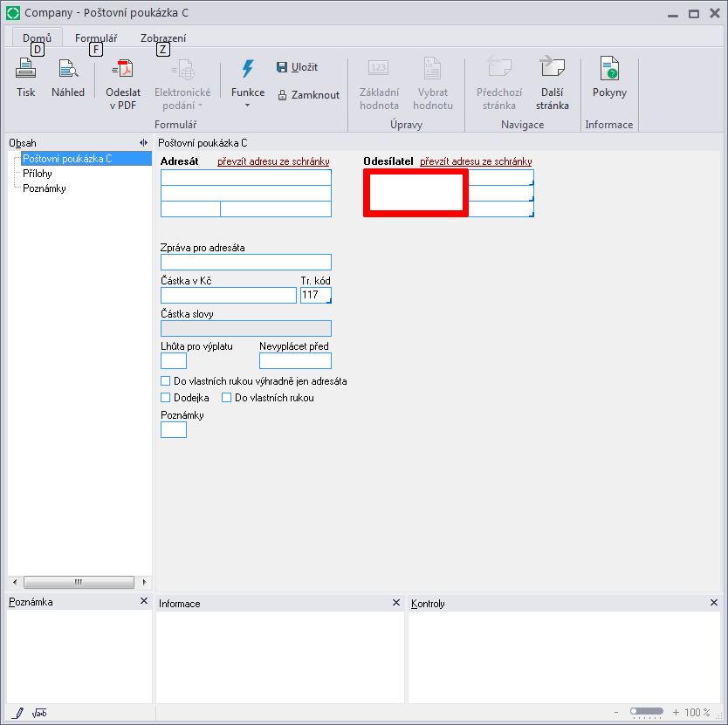728x725 pixels.
Task: Select Poznámky in the Obsah tree
Action: [x=45, y=188]
